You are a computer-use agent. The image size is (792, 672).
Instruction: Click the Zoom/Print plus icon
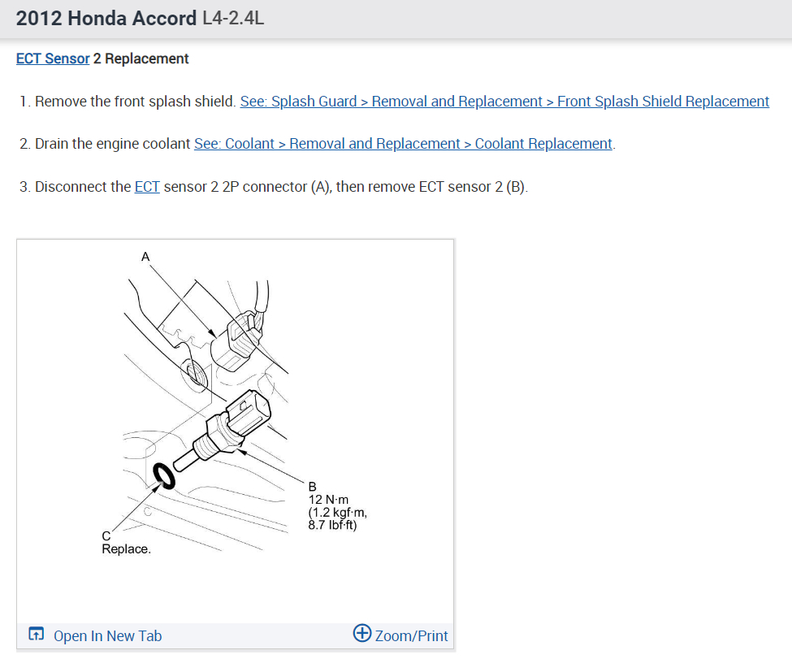coord(362,632)
